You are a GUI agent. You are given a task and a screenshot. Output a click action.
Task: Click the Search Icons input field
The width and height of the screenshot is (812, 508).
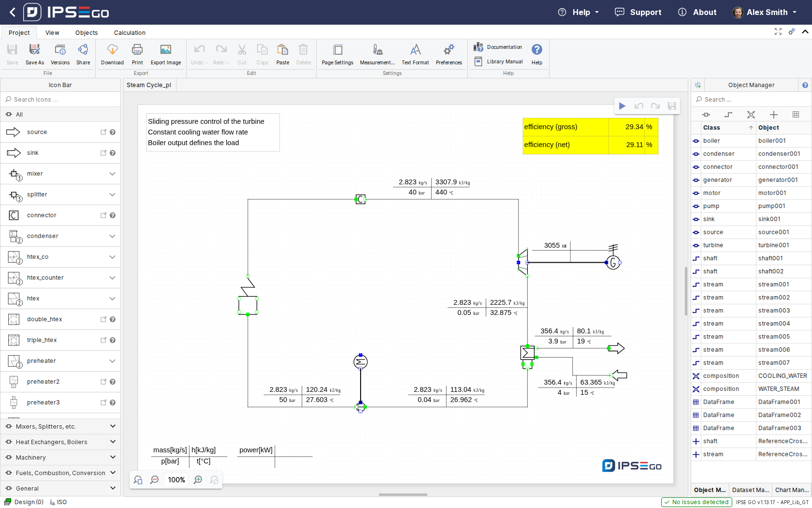(60, 100)
